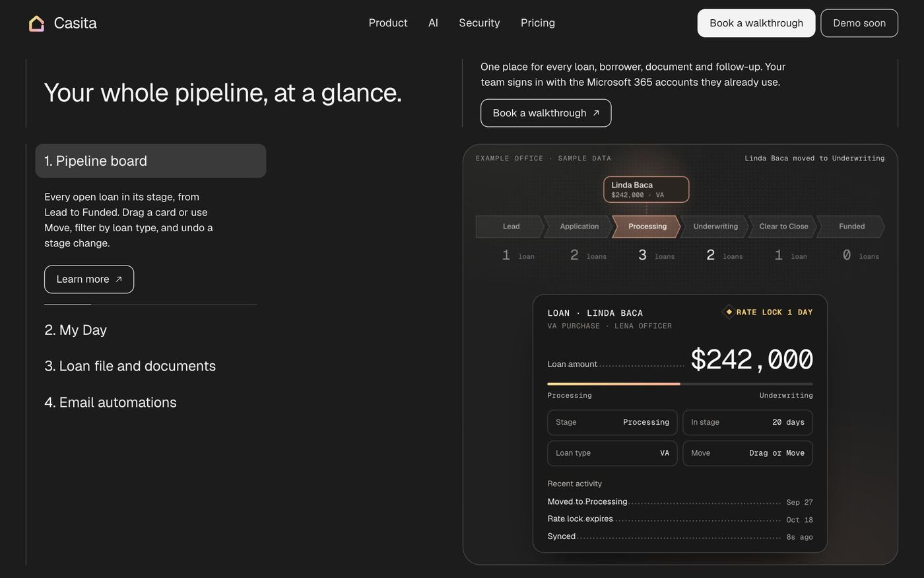Click the arrow icon in the hero Book a walkthrough button
The height and width of the screenshot is (578, 924).
tap(596, 113)
